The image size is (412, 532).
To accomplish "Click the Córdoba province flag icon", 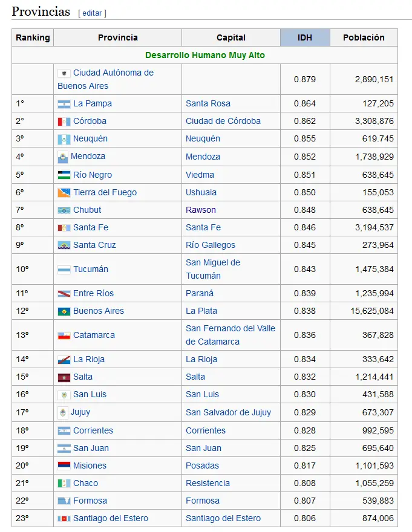I will [64, 122].
